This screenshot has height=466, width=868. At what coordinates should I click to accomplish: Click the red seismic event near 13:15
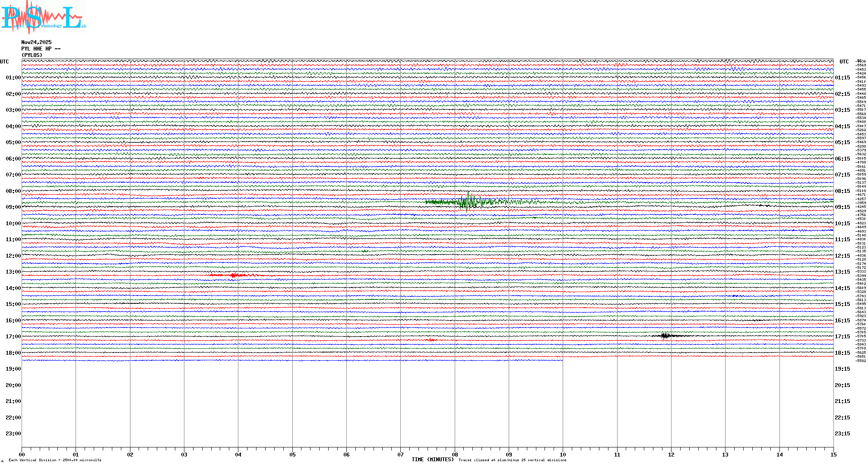[234, 275]
